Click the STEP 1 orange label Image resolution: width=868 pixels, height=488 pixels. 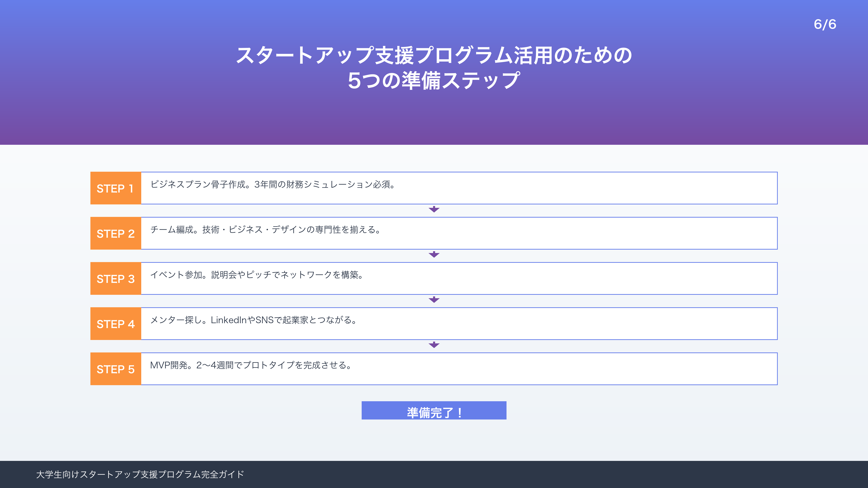tap(116, 188)
